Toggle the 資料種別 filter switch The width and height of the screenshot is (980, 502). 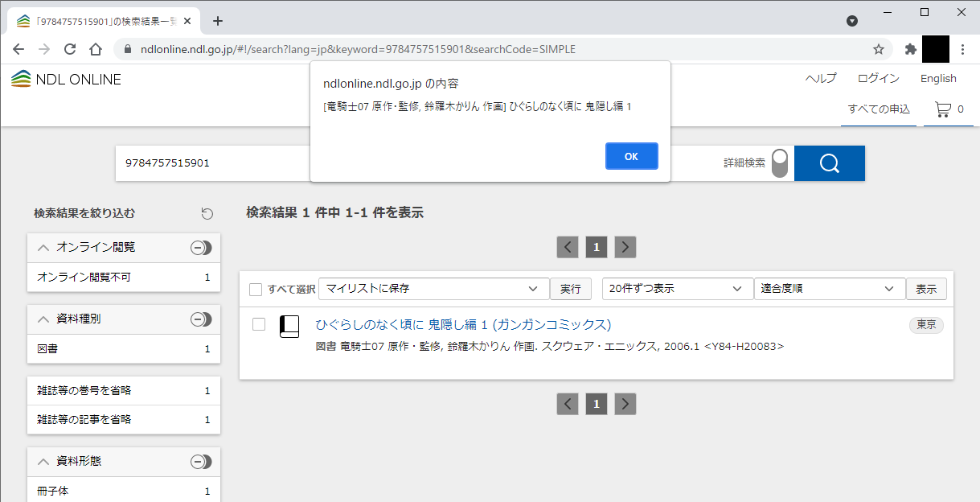point(201,319)
